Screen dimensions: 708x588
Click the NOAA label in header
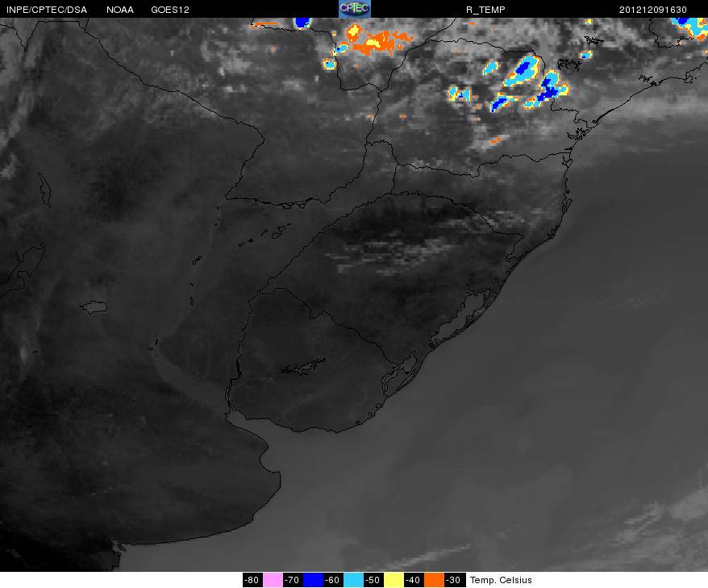click(119, 10)
